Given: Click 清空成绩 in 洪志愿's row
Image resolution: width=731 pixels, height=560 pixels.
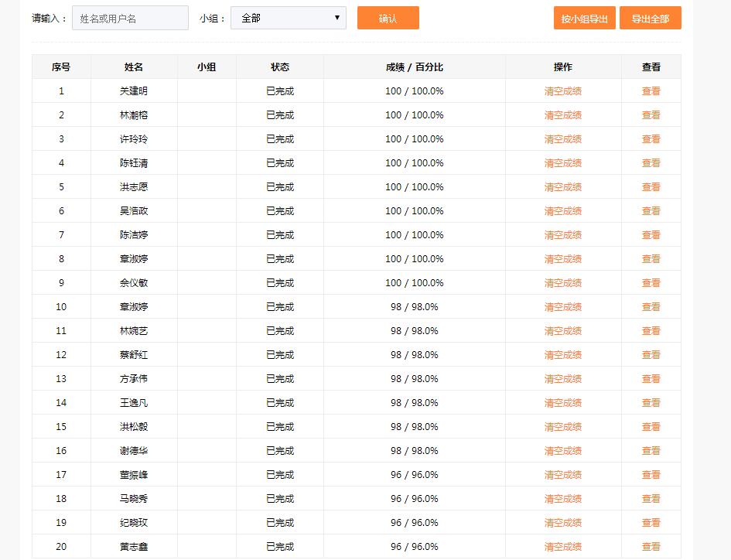Looking at the screenshot, I should (562, 187).
